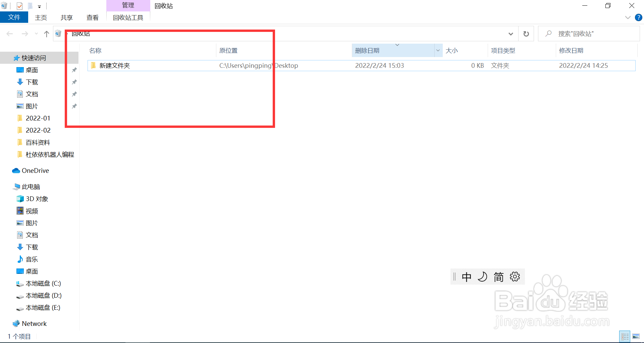
Task: Open the 回收站工具 ribbon tab
Action: [128, 17]
